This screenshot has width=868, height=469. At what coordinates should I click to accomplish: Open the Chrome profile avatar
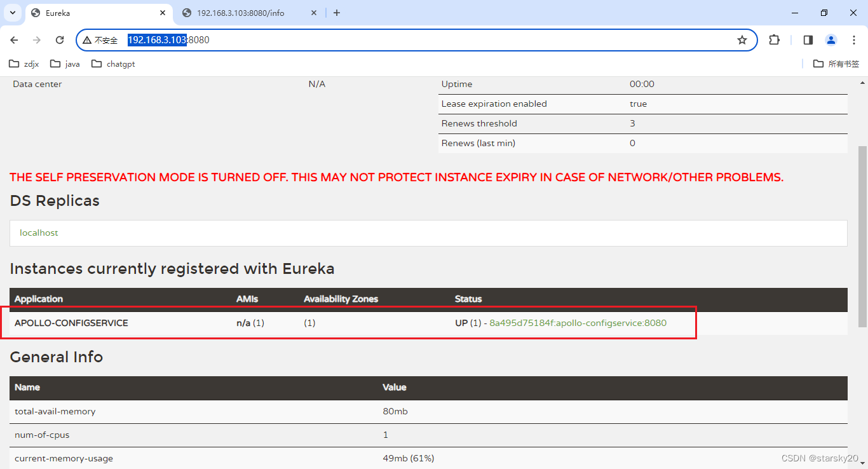pos(831,40)
